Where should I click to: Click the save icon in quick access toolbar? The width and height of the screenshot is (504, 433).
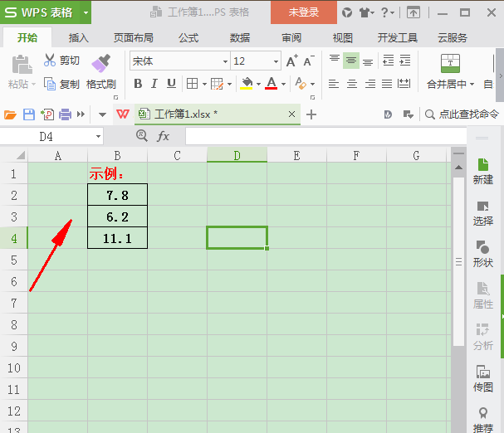pyautogui.click(x=28, y=114)
